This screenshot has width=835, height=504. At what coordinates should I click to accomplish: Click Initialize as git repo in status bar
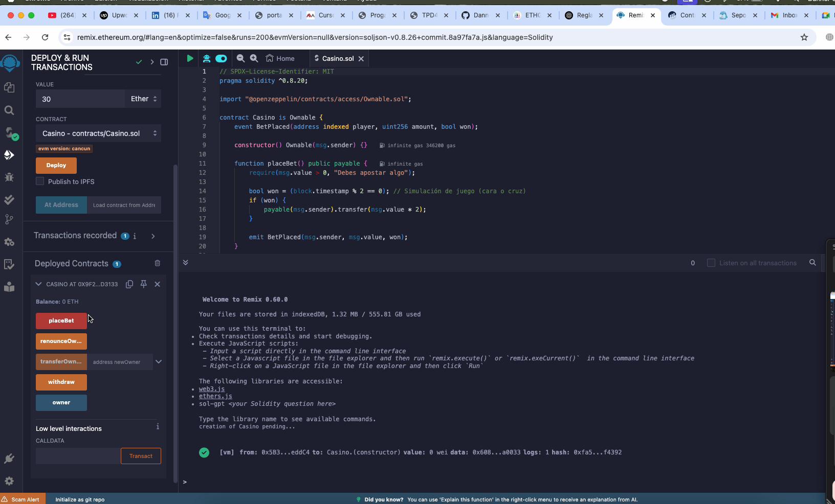coord(80,499)
